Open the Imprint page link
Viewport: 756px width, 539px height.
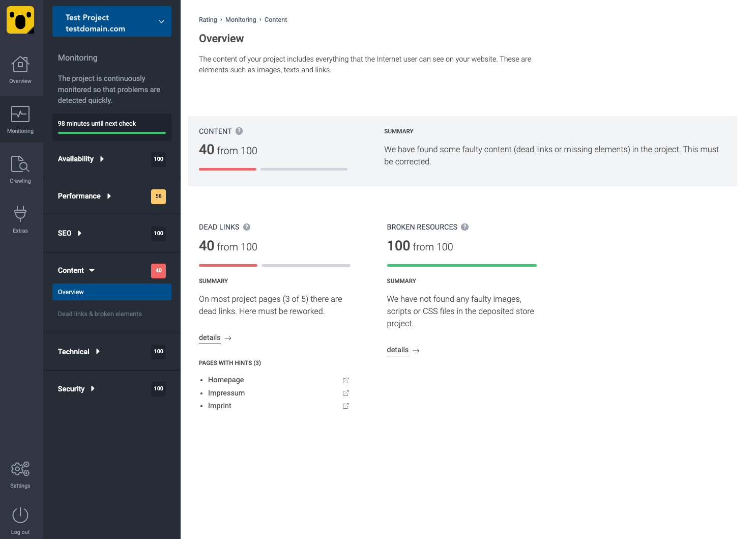click(220, 406)
